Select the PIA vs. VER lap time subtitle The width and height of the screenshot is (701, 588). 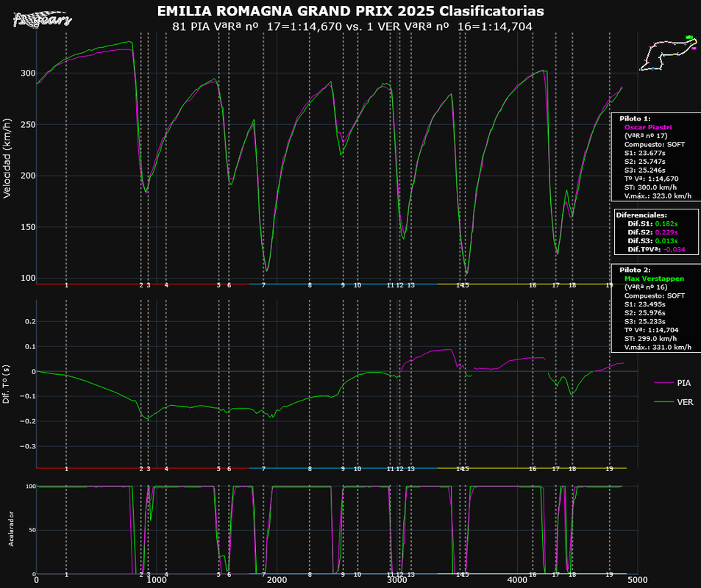pyautogui.click(x=352, y=26)
